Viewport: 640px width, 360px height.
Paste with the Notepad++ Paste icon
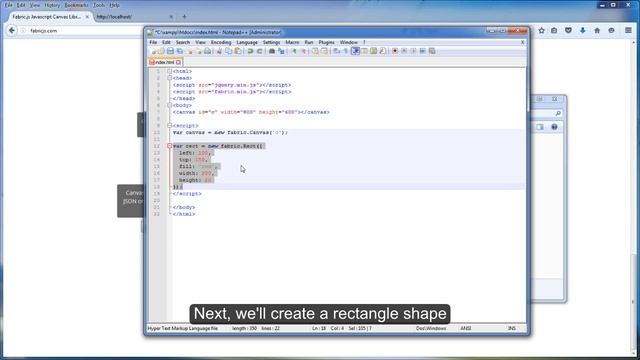[238, 51]
